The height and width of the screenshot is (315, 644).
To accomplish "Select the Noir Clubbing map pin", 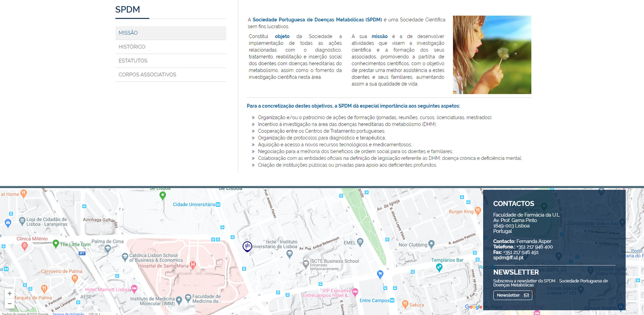I will click(x=431, y=244).
